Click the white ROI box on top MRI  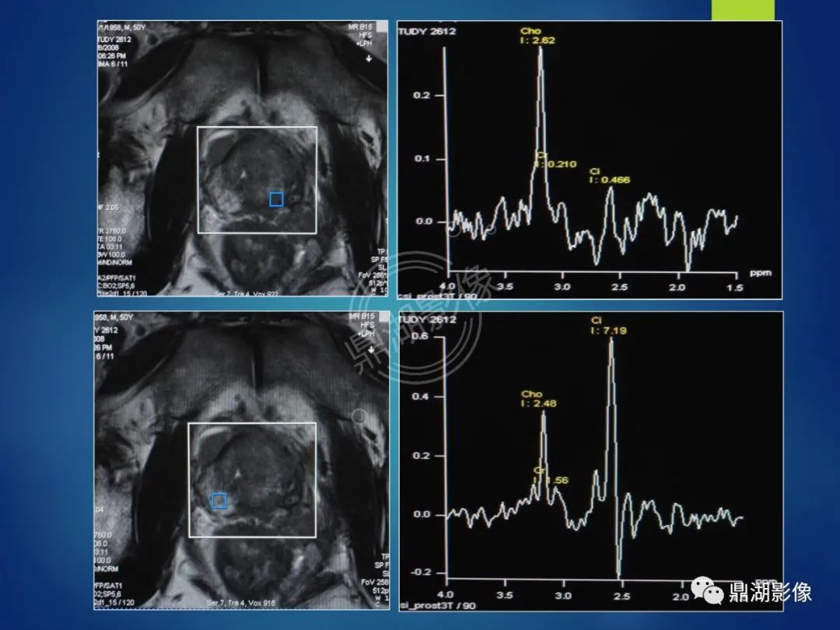pos(257,180)
